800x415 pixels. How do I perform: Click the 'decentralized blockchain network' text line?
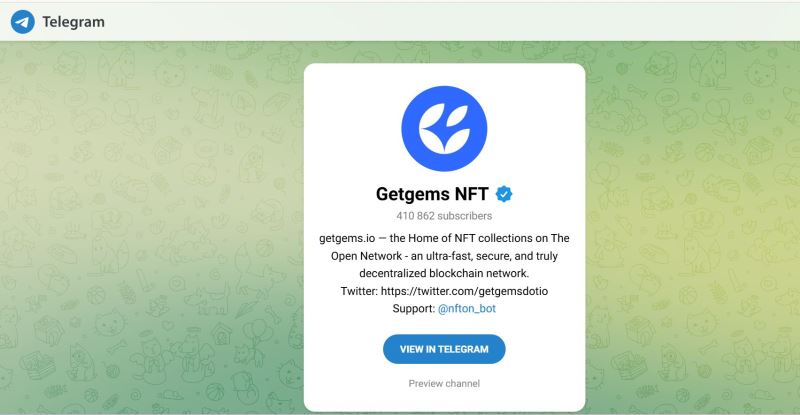pyautogui.click(x=444, y=273)
